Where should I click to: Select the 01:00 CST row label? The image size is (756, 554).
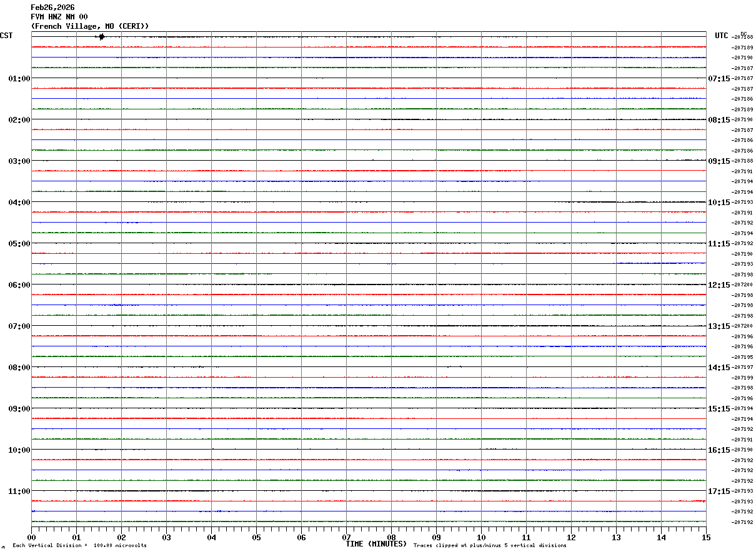(19, 79)
